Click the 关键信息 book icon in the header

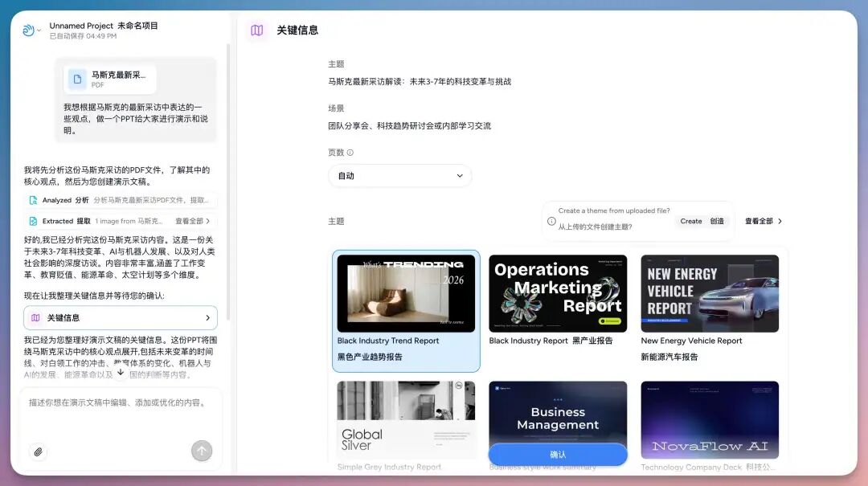tap(256, 30)
